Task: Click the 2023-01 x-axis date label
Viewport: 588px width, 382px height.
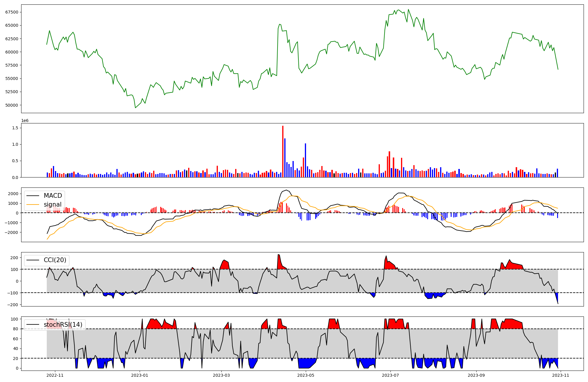Action: [140, 375]
